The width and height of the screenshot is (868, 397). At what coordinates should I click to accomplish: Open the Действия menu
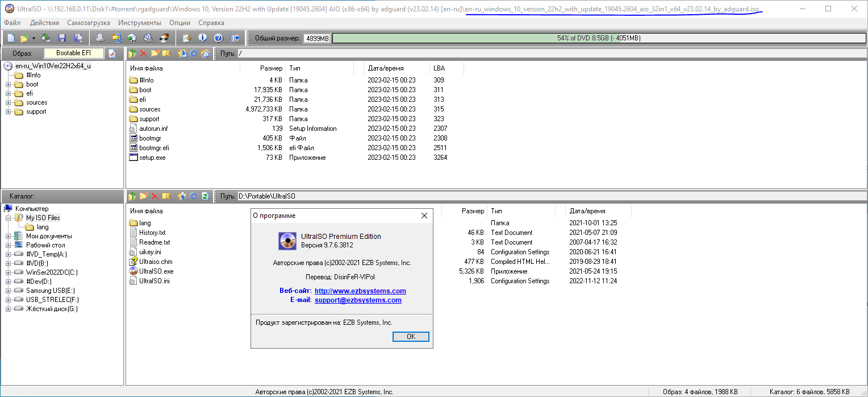(44, 23)
